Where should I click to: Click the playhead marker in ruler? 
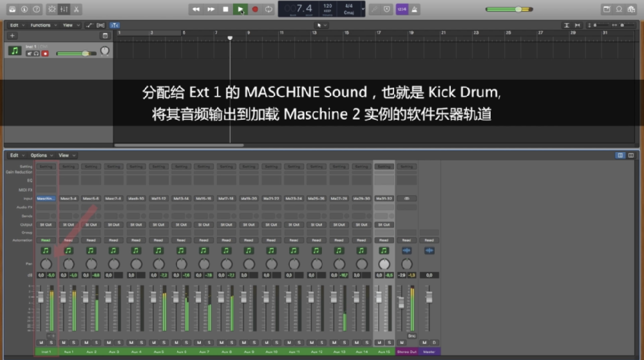pyautogui.click(x=230, y=38)
